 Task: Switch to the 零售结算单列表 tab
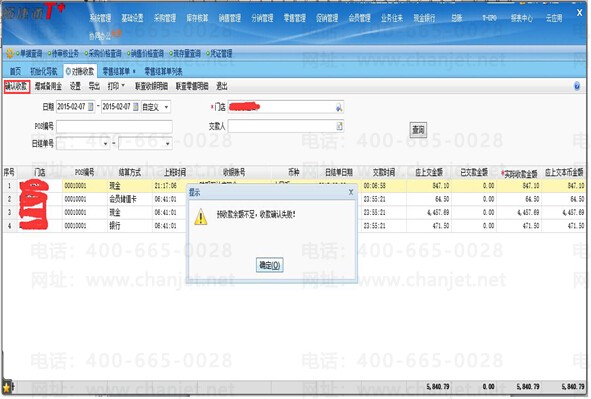coord(163,71)
